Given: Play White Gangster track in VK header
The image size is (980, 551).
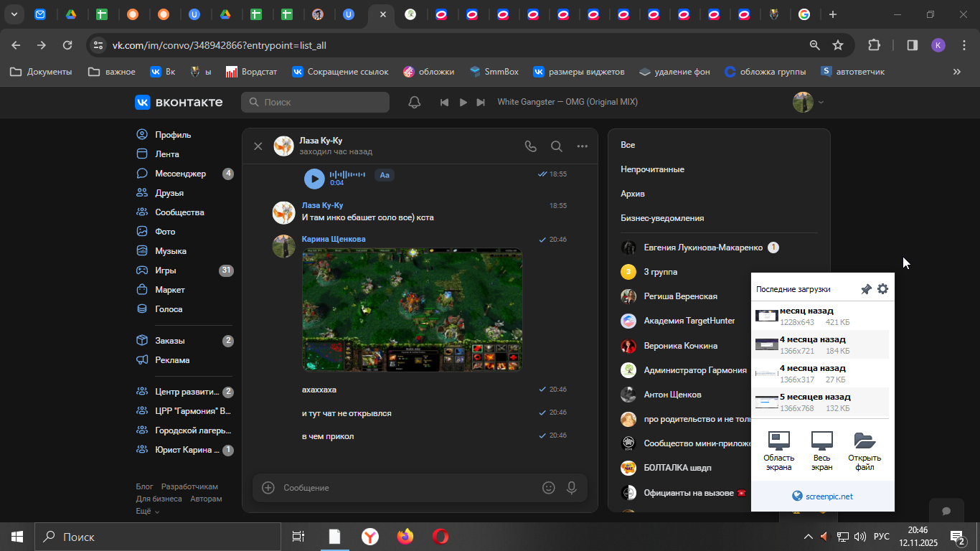Looking at the screenshot, I should click(x=463, y=103).
